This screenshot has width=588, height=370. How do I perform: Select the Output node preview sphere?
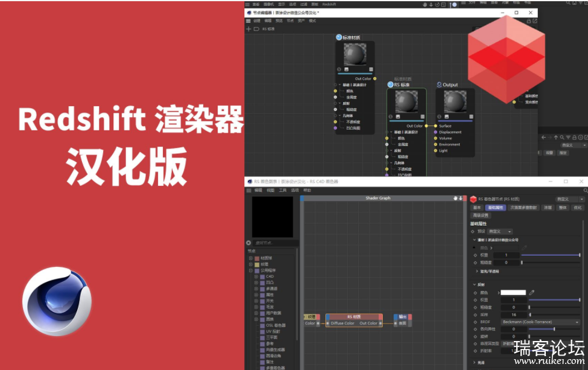(455, 101)
